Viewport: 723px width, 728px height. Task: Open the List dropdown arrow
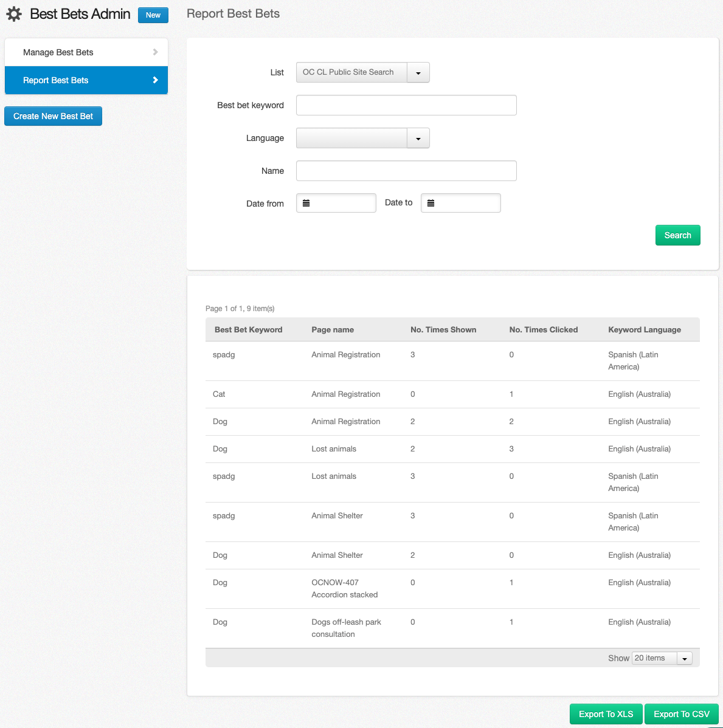tap(418, 72)
